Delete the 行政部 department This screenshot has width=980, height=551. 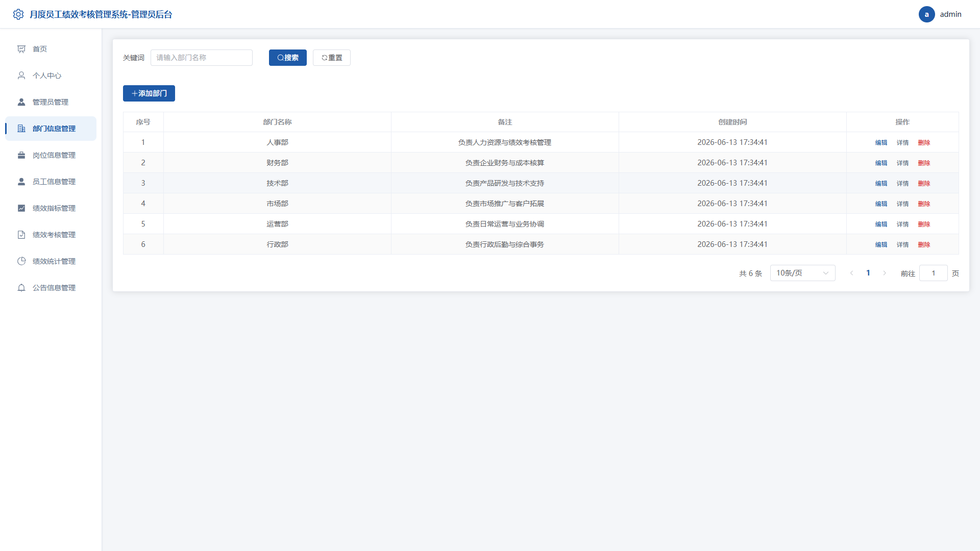pos(924,245)
